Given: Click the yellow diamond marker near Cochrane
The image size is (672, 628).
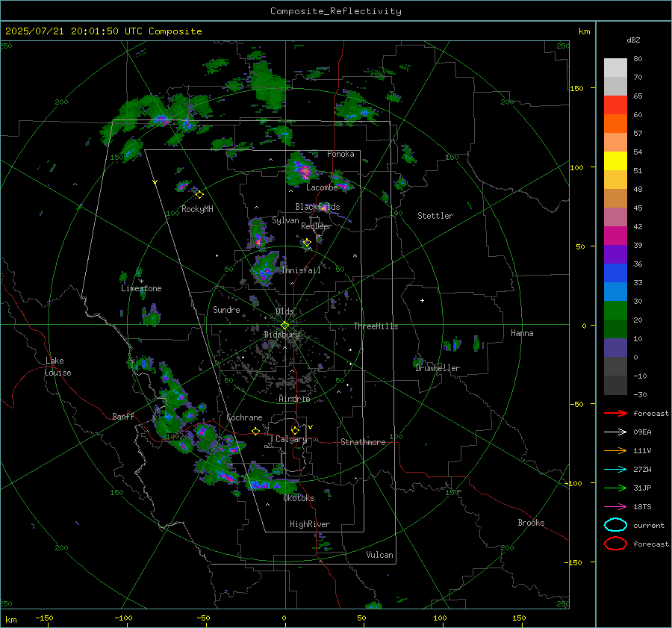Looking at the screenshot, I should click(255, 432).
